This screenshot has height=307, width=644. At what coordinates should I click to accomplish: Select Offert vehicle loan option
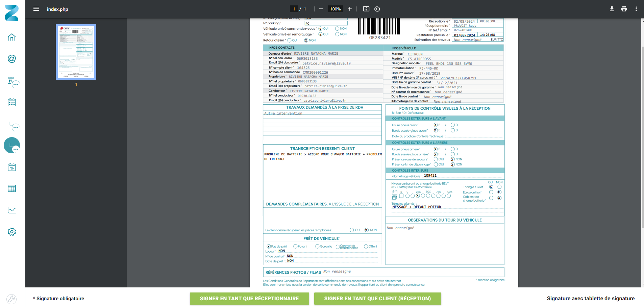[x=366, y=247]
